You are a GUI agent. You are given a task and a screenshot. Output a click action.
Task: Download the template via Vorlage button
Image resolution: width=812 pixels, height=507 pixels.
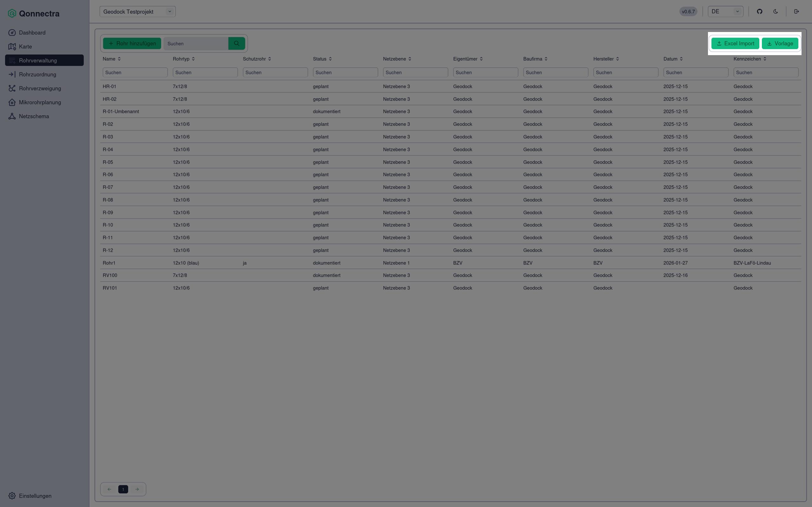click(x=780, y=43)
